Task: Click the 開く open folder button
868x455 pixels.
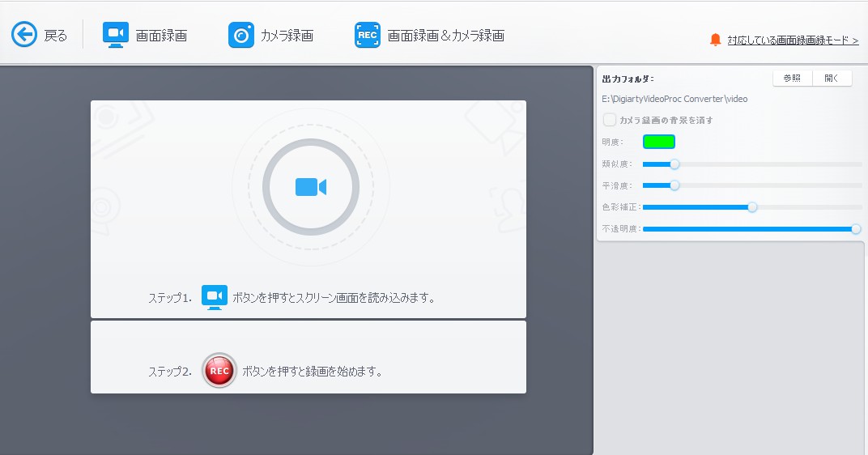Action: (832, 78)
